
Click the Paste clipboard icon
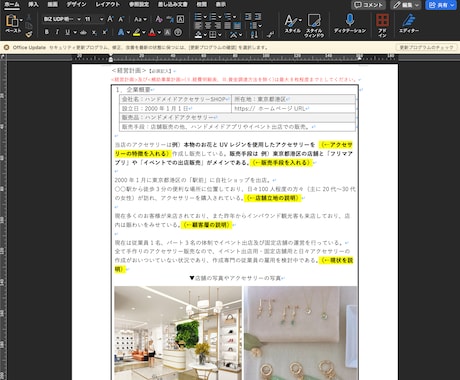coord(12,21)
